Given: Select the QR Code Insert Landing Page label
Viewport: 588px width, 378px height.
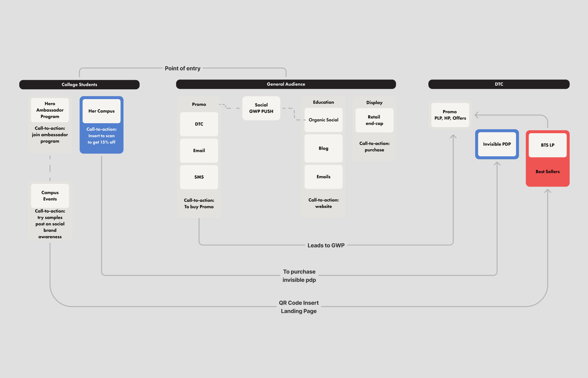Looking at the screenshot, I should tap(299, 307).
